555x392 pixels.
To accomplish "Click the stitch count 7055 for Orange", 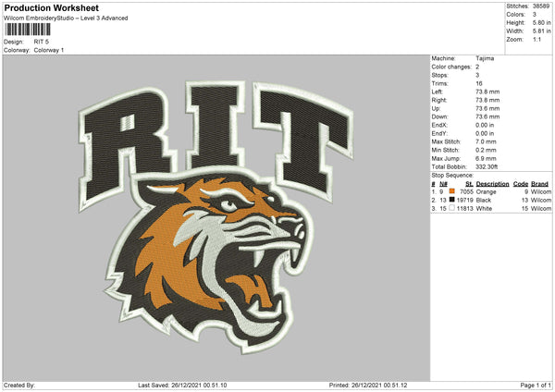I will point(466,191).
